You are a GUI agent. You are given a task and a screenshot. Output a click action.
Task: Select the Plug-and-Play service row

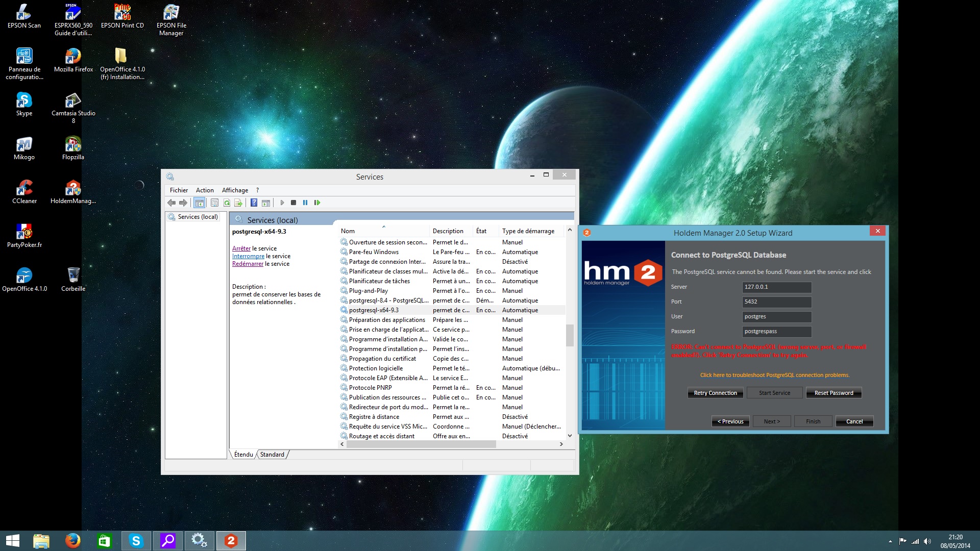(x=452, y=291)
